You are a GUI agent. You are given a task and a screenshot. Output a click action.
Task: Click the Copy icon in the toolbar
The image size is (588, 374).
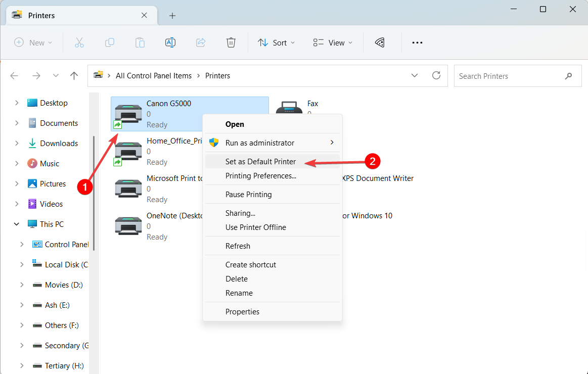[x=110, y=42]
